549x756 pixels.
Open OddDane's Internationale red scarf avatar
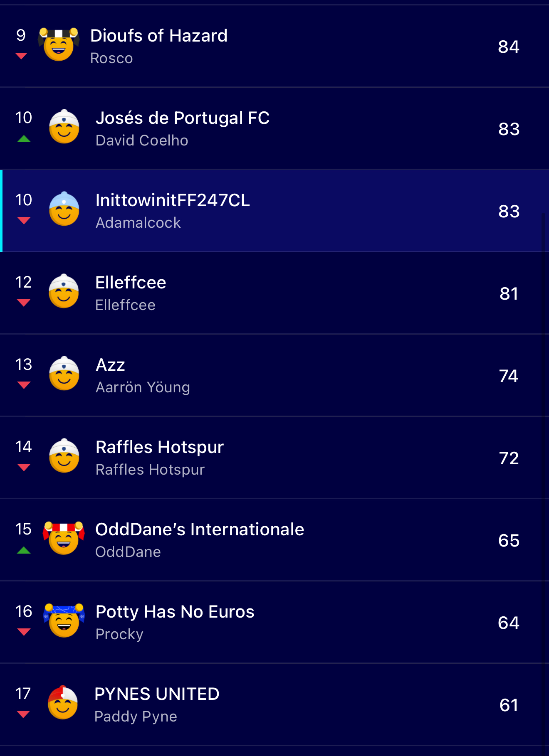[64, 538]
